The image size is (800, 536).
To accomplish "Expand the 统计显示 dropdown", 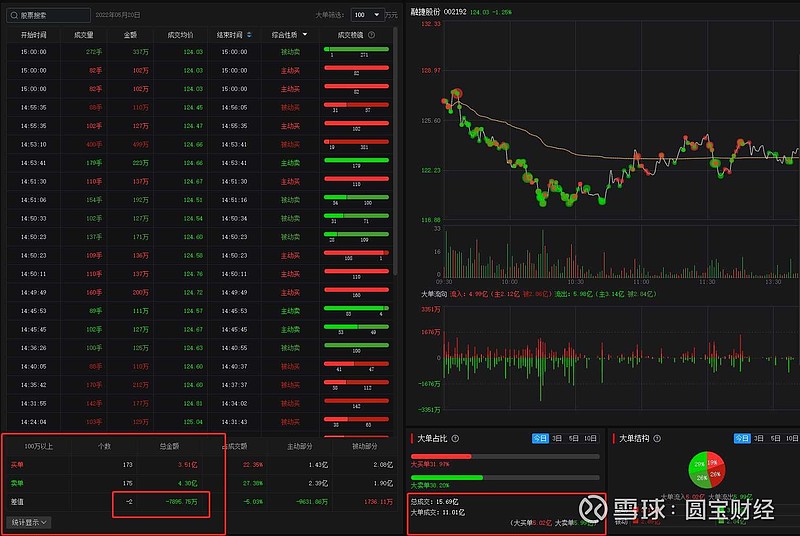I will (x=29, y=522).
